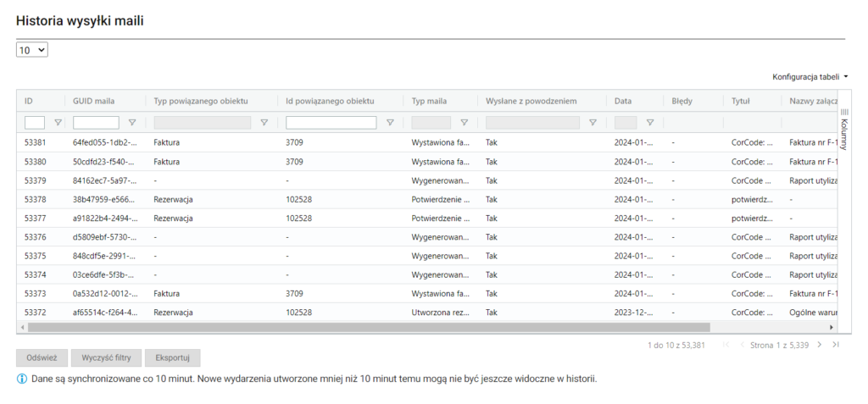
Task: Go to the next page arrow
Action: pyautogui.click(x=819, y=345)
